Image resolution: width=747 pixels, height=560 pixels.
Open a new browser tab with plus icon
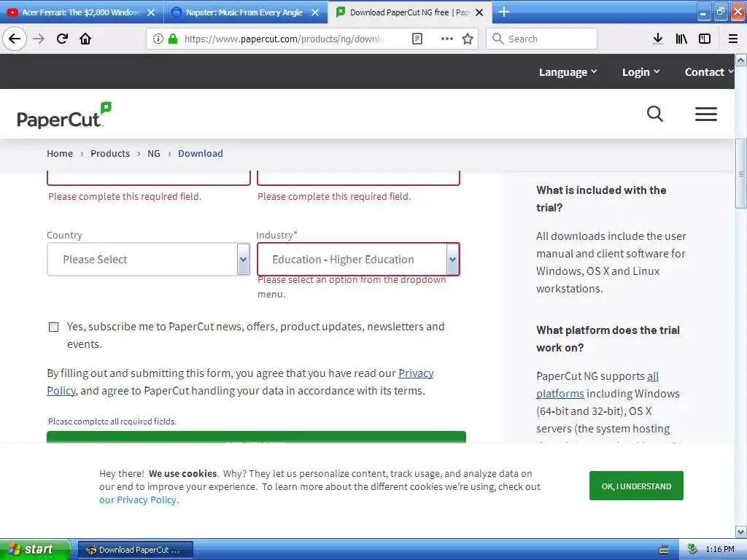coord(504,12)
